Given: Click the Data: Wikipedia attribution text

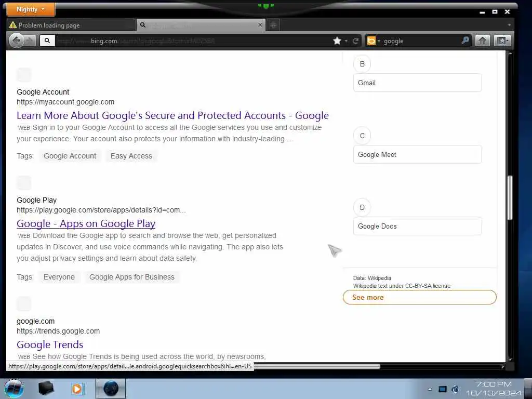Looking at the screenshot, I should pos(372,278).
